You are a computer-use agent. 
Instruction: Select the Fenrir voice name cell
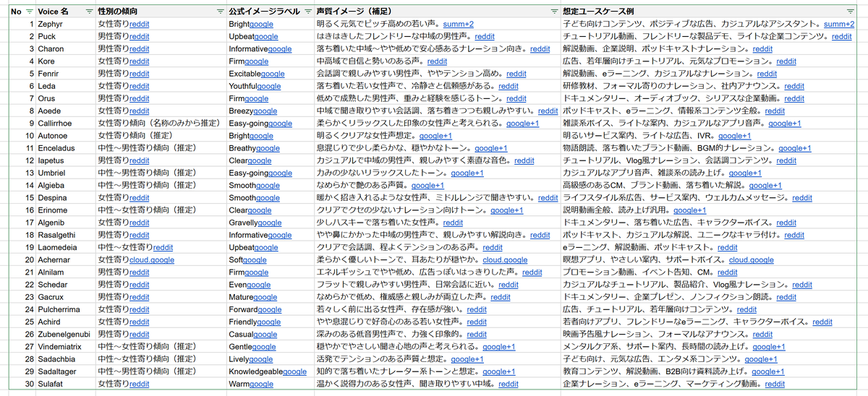point(48,74)
